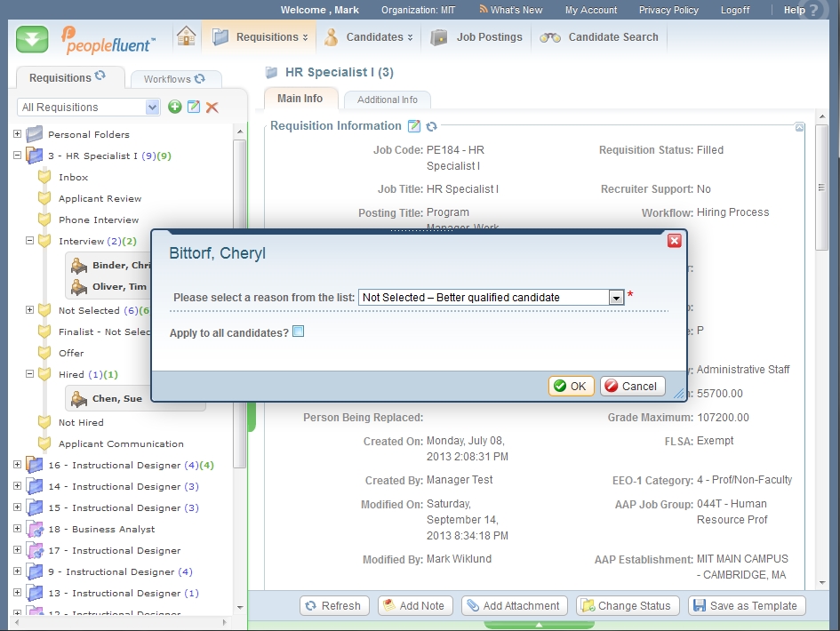
Task: Switch to the Additional Info tab
Action: pos(387,100)
